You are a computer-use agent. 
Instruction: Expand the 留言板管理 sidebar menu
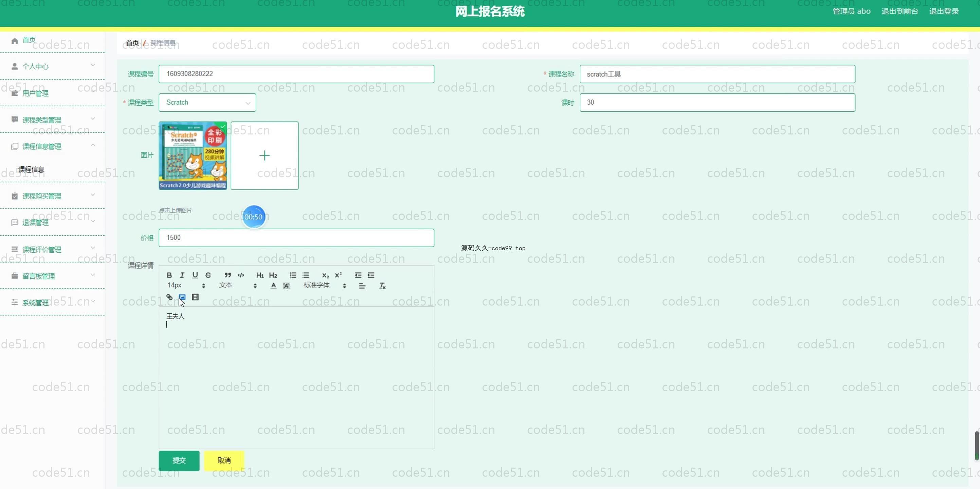[x=53, y=276]
